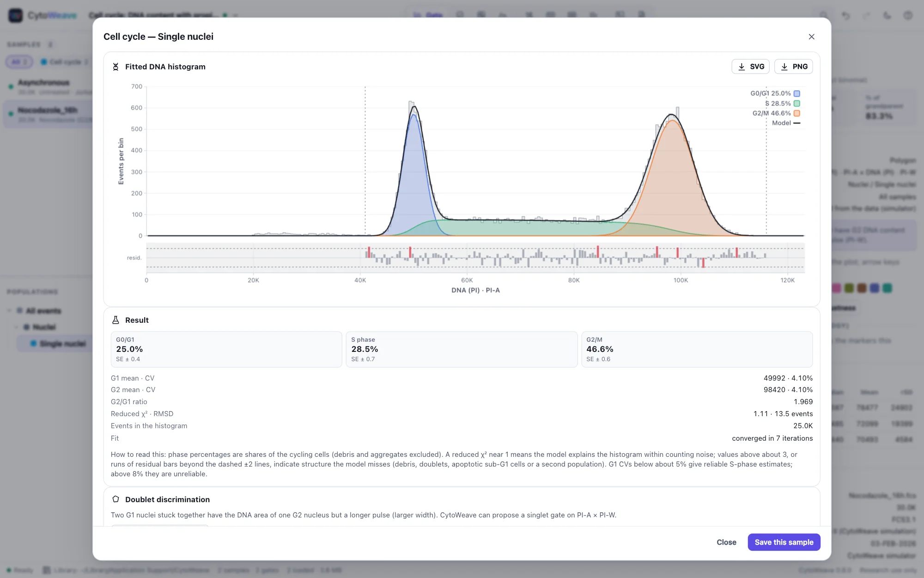Select the G2/M 46.6% result card

[697, 349]
